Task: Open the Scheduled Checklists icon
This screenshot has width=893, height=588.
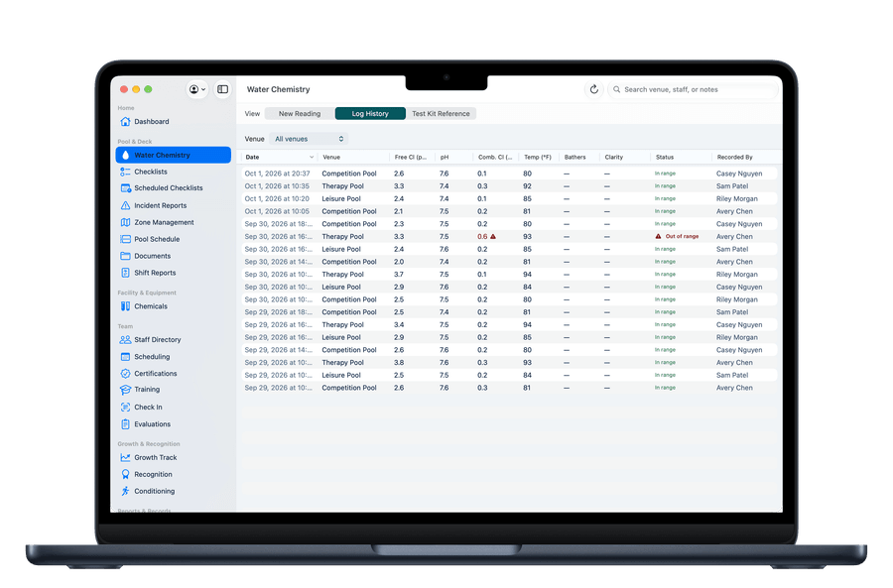Action: 125,187
